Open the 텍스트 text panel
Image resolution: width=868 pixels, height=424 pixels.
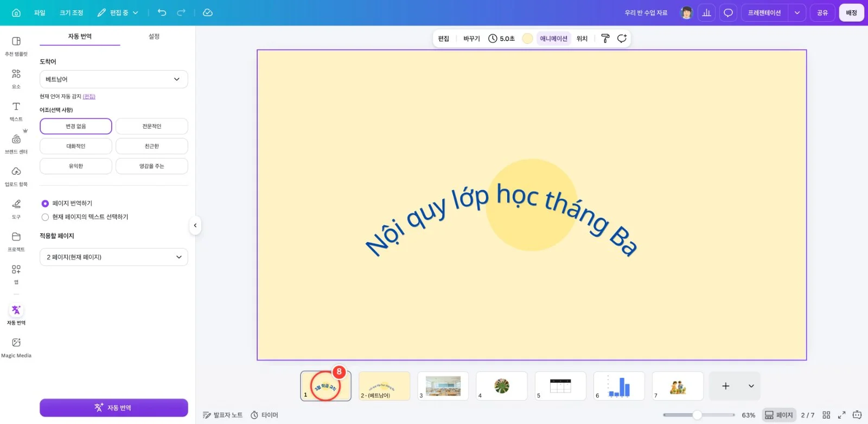(16, 111)
